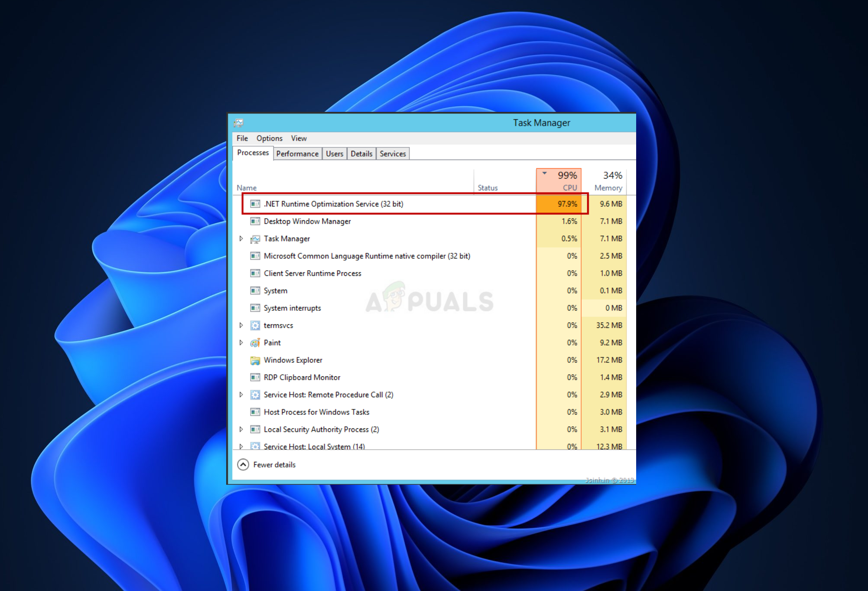Click the RDP Clipboard Monitor icon
The height and width of the screenshot is (591, 868).
click(x=255, y=377)
